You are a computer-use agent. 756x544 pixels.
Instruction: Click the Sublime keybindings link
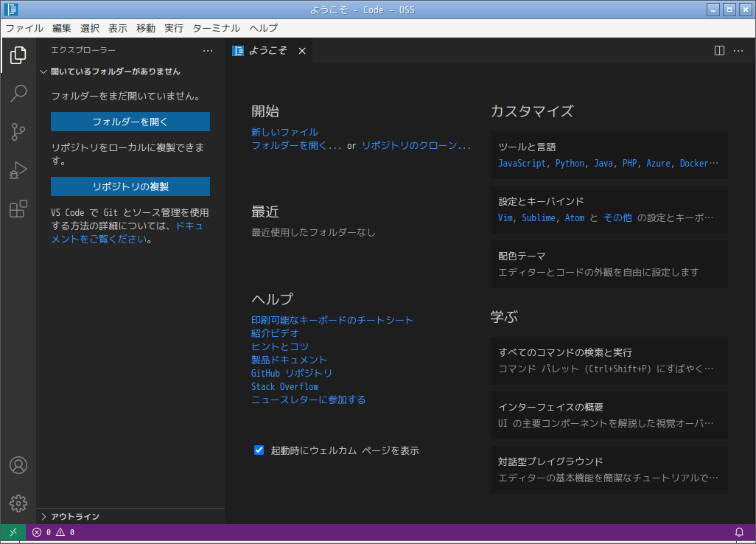point(539,218)
